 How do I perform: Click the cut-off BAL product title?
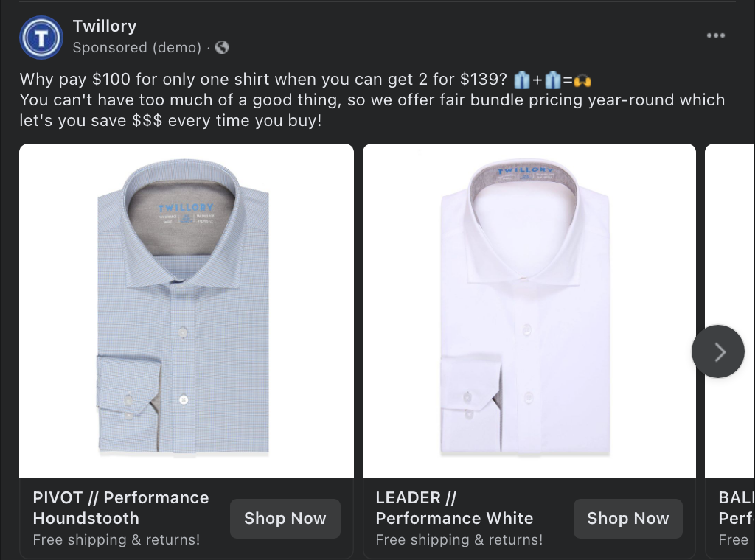pos(735,508)
